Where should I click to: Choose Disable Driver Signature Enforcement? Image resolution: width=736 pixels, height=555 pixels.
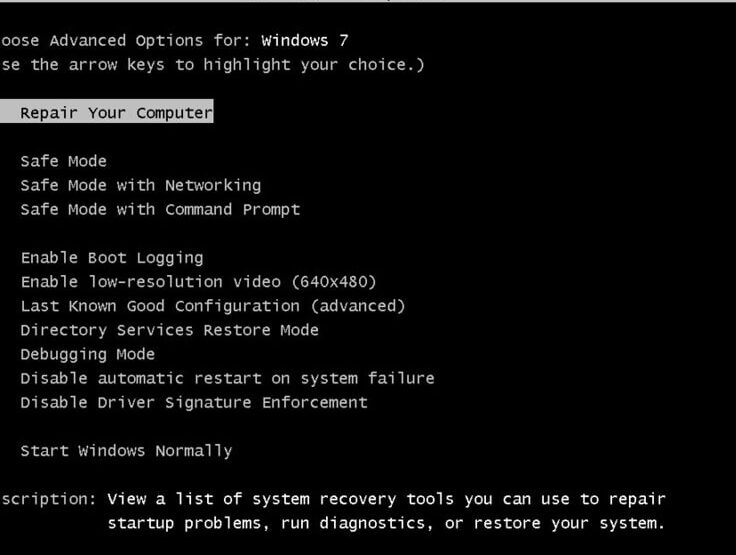194,402
